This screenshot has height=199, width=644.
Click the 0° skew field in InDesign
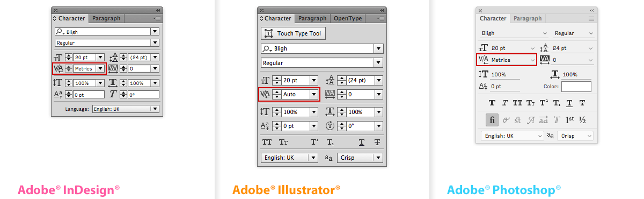pos(143,94)
